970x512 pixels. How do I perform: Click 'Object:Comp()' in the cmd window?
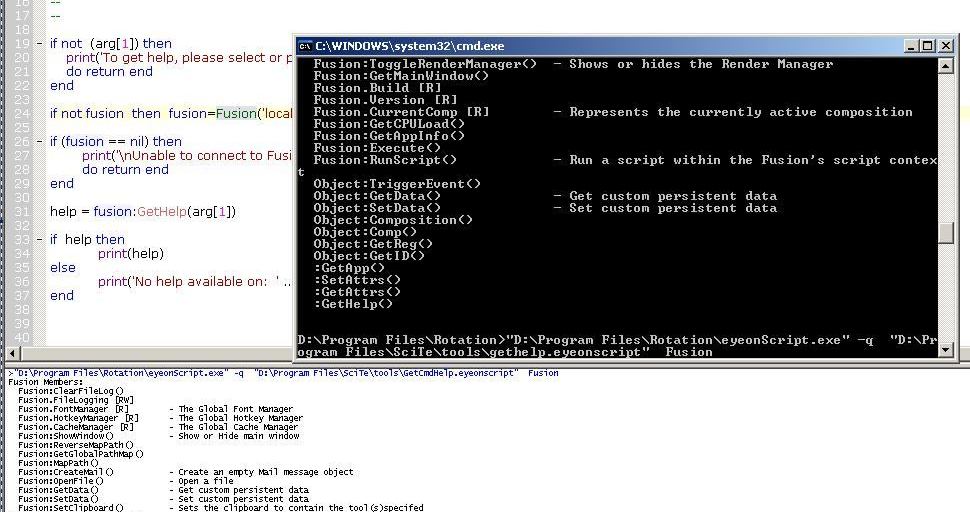pyautogui.click(x=365, y=232)
